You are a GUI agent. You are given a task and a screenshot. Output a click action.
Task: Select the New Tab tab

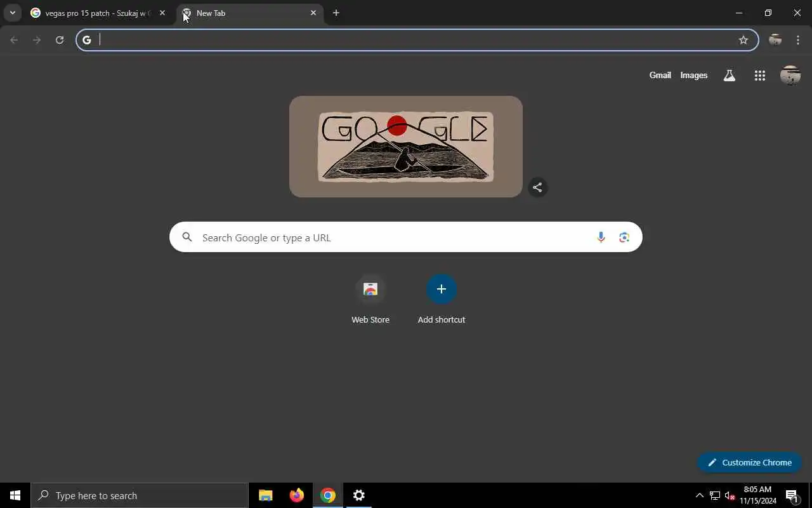click(250, 13)
